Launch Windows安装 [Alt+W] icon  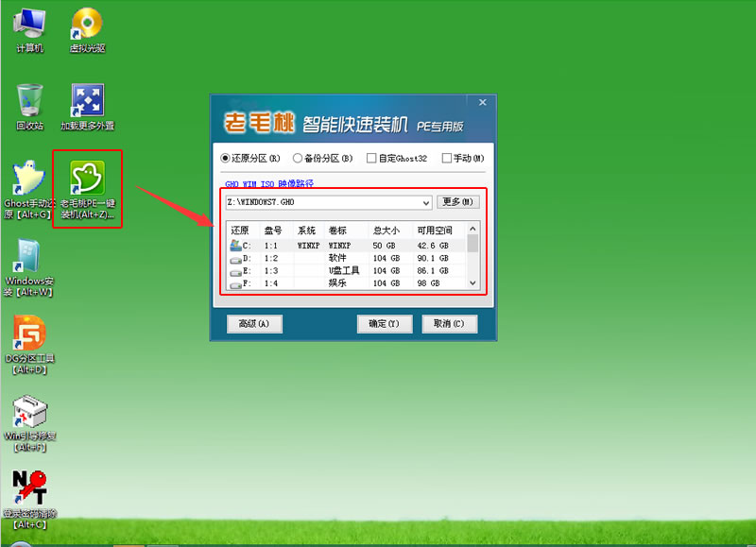click(29, 267)
